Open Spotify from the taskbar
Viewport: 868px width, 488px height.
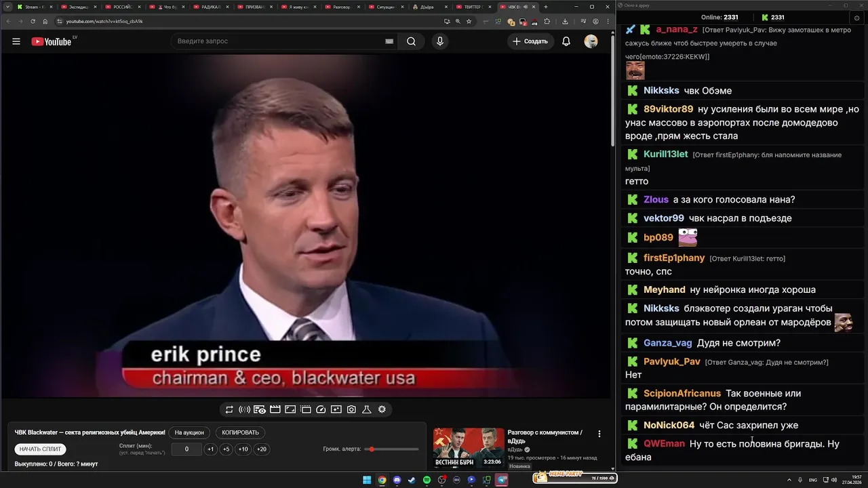(427, 480)
